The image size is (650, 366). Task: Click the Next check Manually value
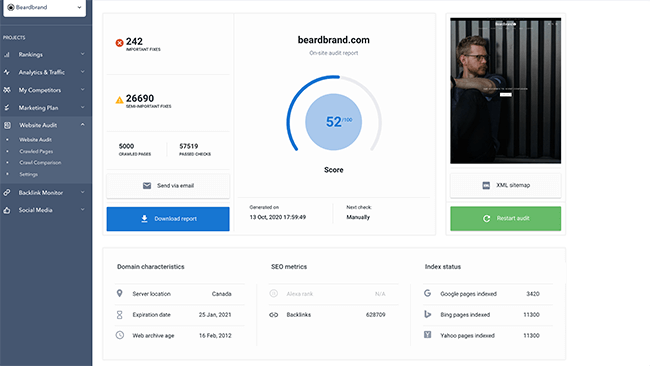[x=358, y=217]
